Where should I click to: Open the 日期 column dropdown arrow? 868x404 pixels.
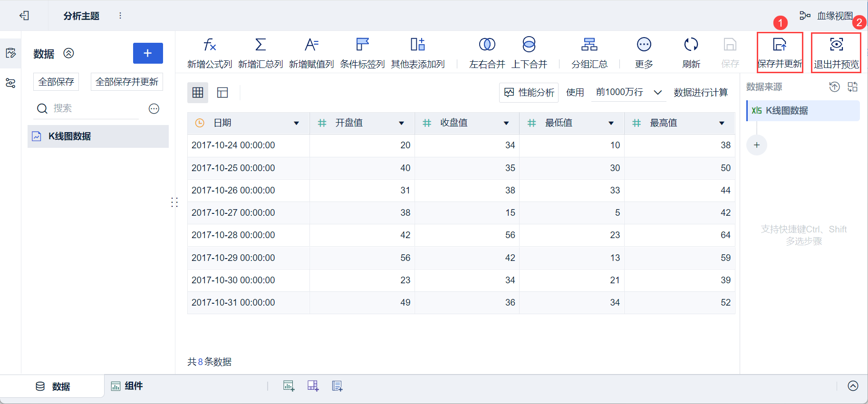pos(296,123)
